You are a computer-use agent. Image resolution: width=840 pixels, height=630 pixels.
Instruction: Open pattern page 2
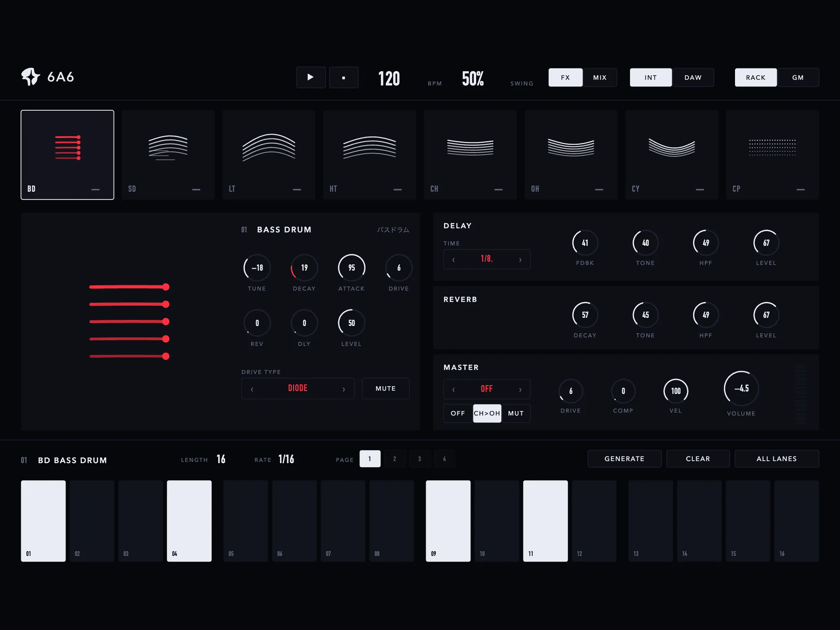click(395, 459)
